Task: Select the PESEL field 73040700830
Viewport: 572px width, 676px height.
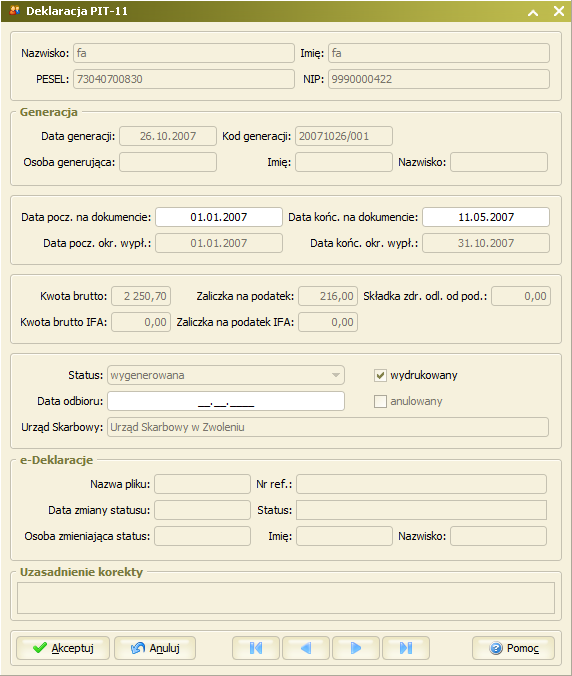Action: [x=184, y=79]
